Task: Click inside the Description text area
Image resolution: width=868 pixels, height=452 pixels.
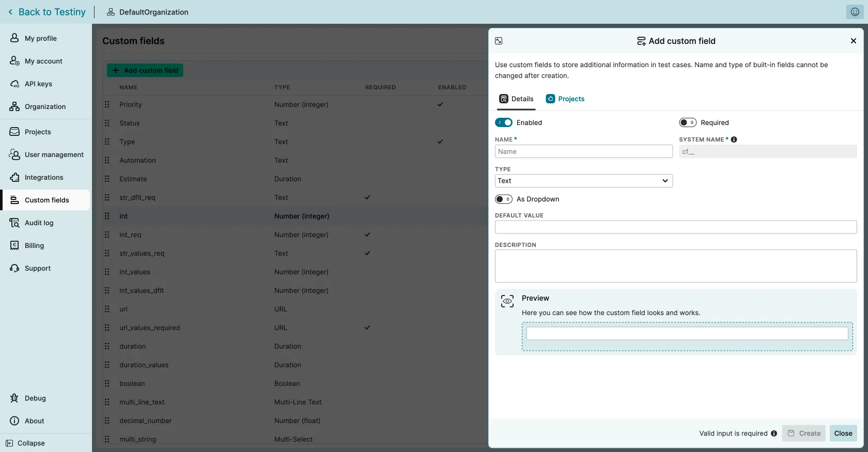Action: tap(675, 266)
